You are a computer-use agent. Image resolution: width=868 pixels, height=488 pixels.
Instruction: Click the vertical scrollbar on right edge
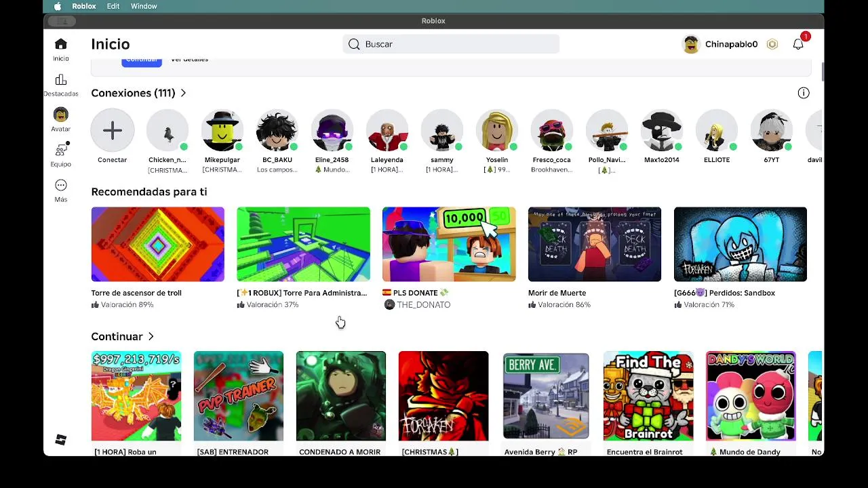(x=823, y=71)
